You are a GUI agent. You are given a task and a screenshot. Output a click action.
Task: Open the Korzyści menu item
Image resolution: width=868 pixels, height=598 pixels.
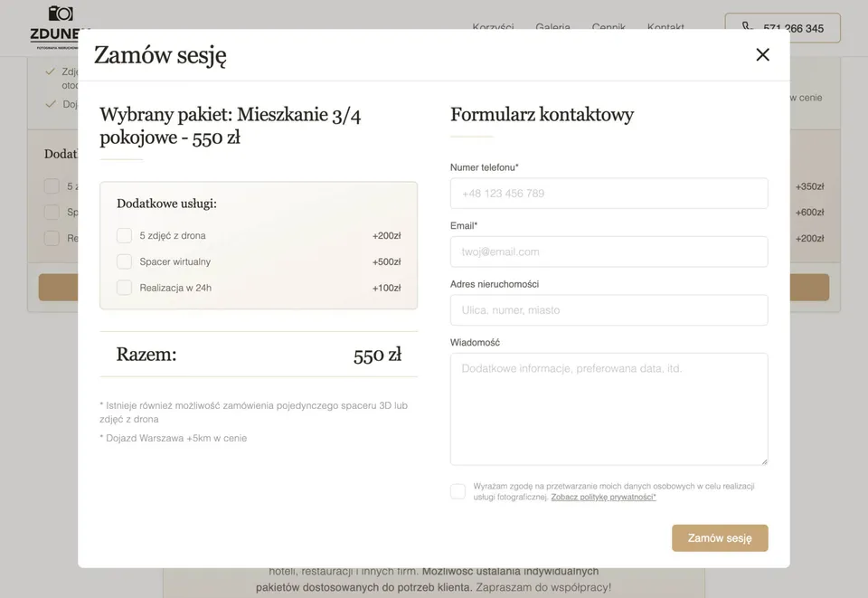click(x=493, y=27)
